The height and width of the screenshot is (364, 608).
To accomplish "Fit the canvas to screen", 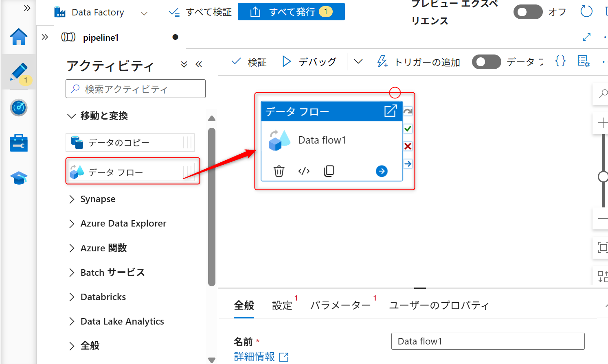I will click(603, 247).
